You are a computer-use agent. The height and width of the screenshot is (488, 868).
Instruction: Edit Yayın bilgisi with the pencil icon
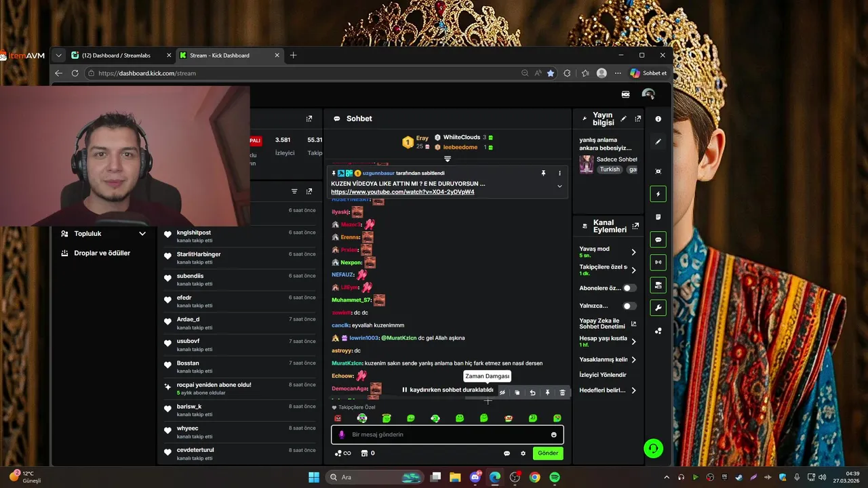623,119
